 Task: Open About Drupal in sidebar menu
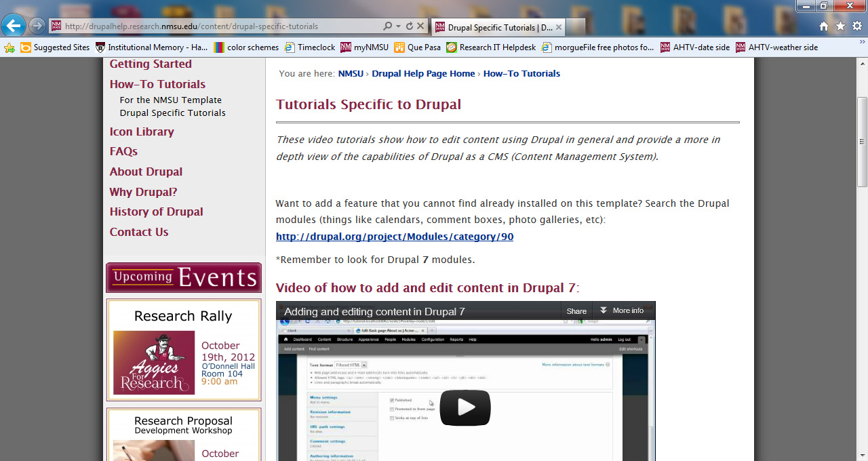[x=146, y=172]
